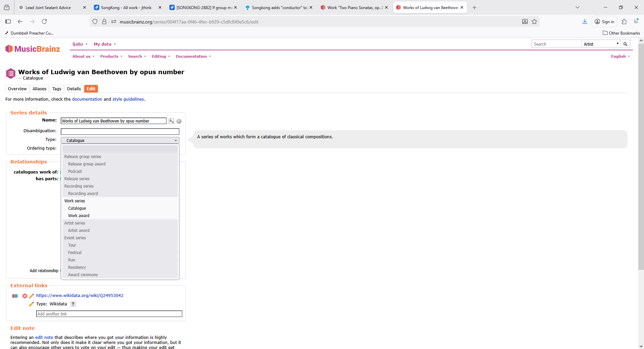Click the search magnifier button

coord(625,44)
